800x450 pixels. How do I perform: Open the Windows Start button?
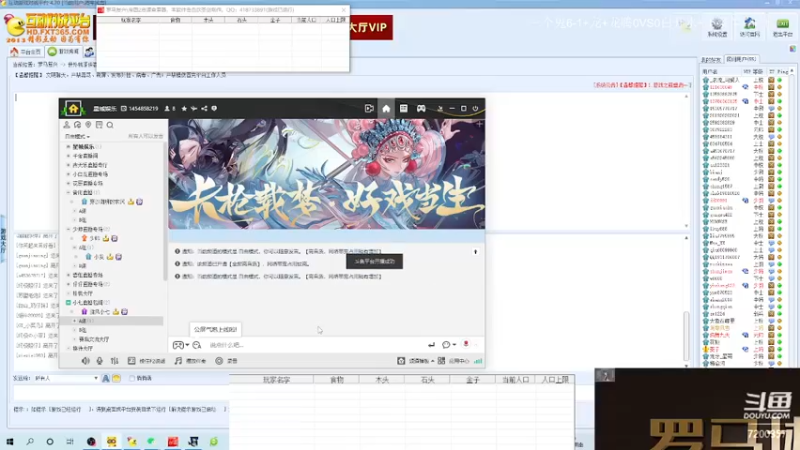[x=9, y=441]
